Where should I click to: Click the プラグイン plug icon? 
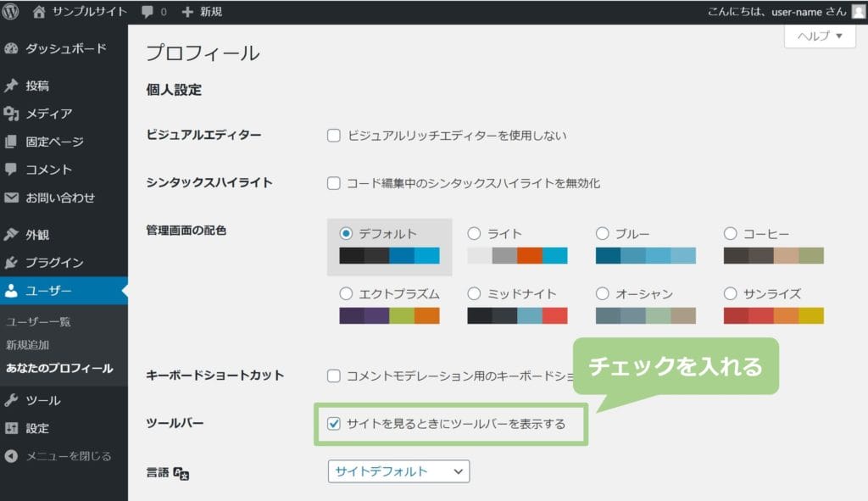point(11,263)
